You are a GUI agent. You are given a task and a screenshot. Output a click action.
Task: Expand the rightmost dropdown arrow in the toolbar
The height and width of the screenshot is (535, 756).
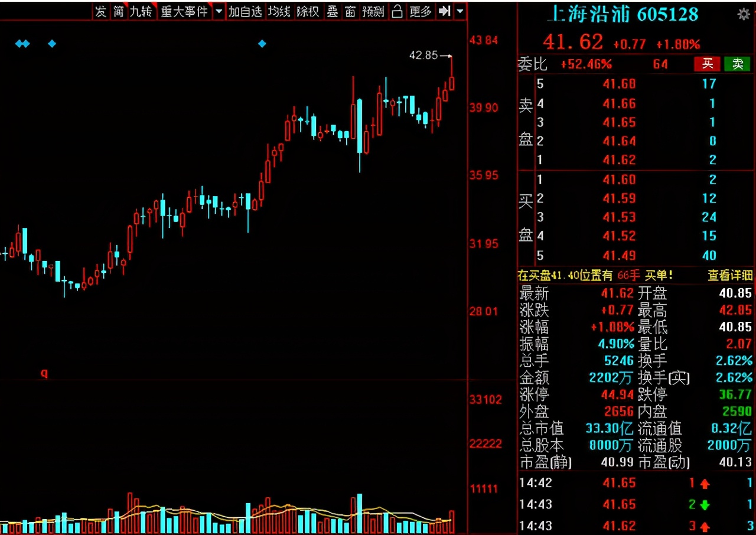pos(460,11)
